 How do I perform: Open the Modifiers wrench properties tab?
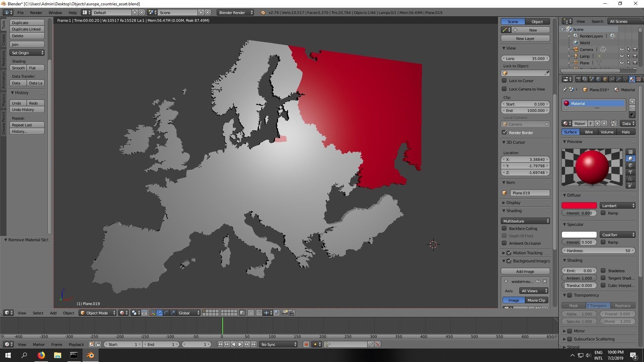[619, 79]
